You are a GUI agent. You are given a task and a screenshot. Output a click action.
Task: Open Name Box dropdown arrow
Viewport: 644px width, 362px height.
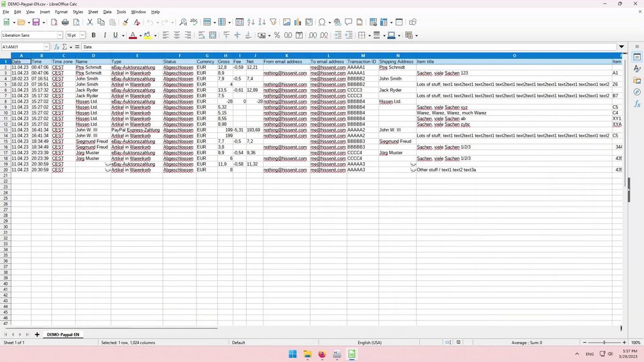pos(46,47)
